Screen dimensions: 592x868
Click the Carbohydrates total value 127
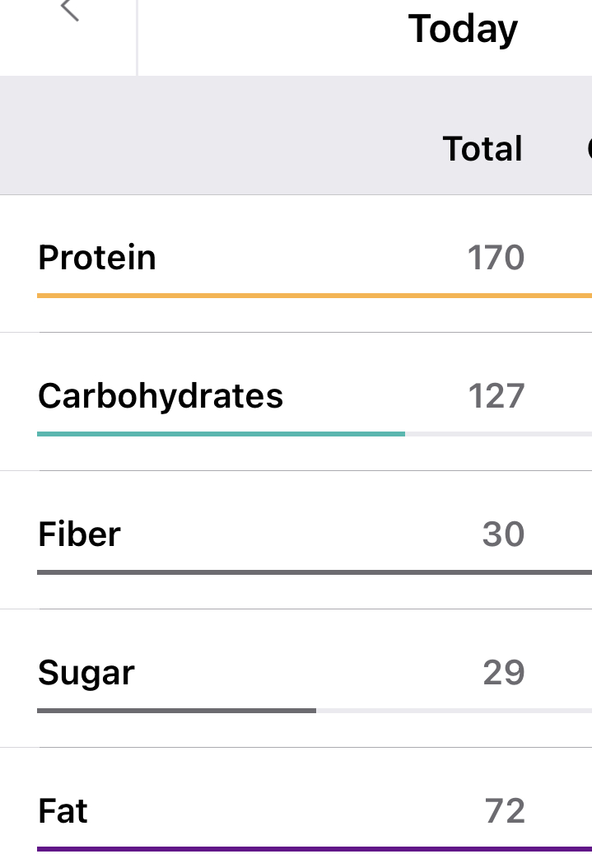point(496,396)
